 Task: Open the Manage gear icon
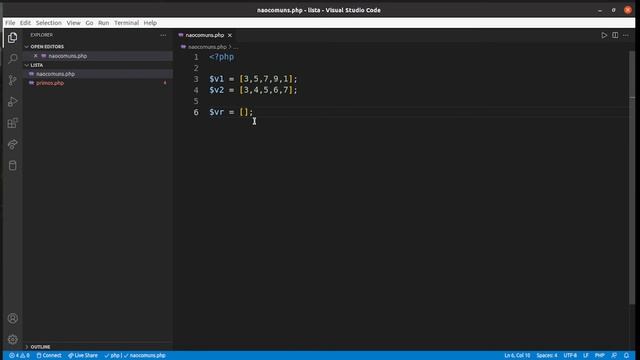click(x=13, y=339)
